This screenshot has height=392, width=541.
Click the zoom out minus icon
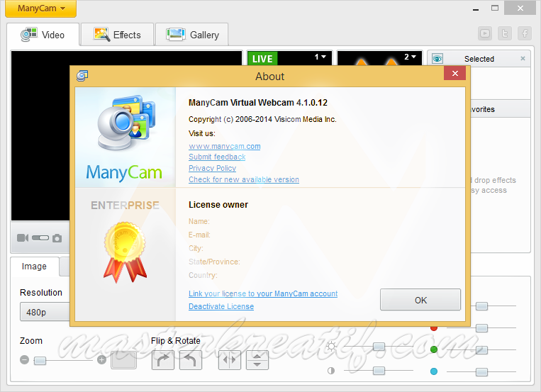(x=24, y=360)
